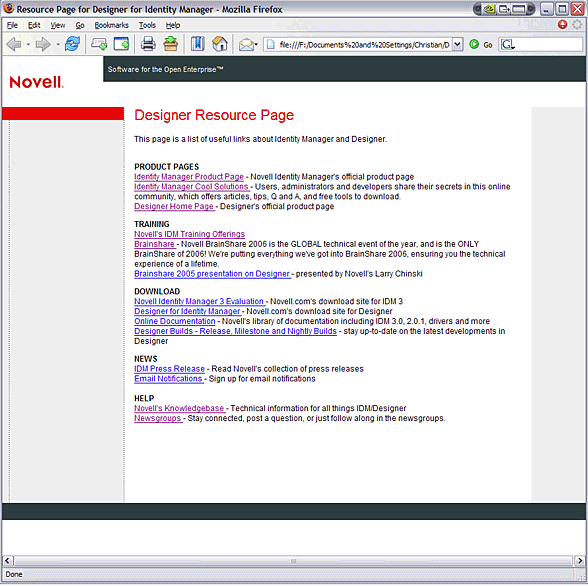
Task: Open the Forward button history arrow
Action: click(58, 45)
